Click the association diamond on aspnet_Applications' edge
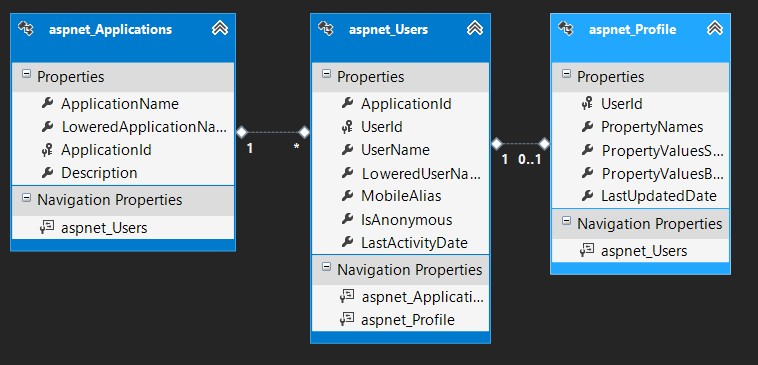This screenshot has width=758, height=365. 241,131
